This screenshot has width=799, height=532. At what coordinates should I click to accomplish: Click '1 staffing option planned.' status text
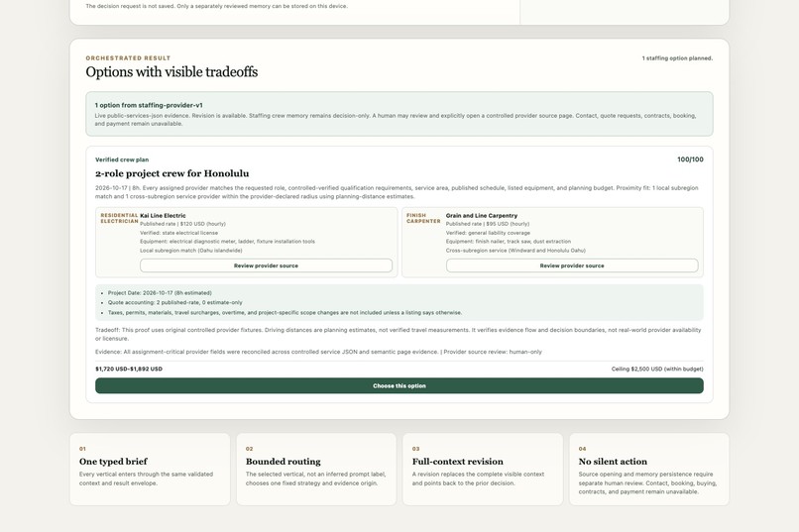tap(677, 58)
